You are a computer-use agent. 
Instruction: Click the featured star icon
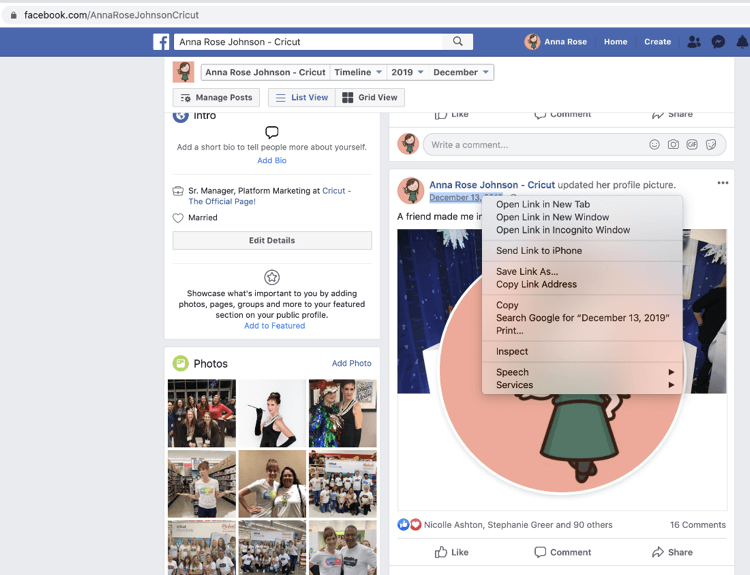click(x=272, y=277)
